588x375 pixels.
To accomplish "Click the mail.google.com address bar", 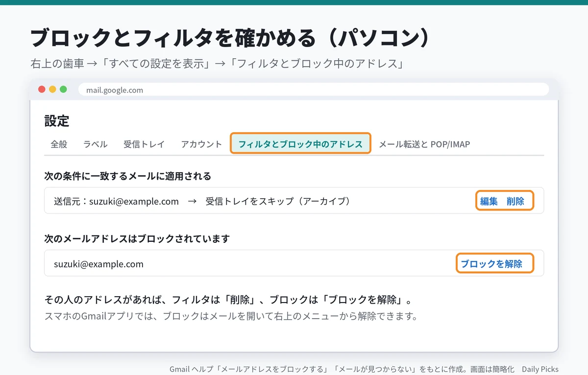I will point(313,90).
